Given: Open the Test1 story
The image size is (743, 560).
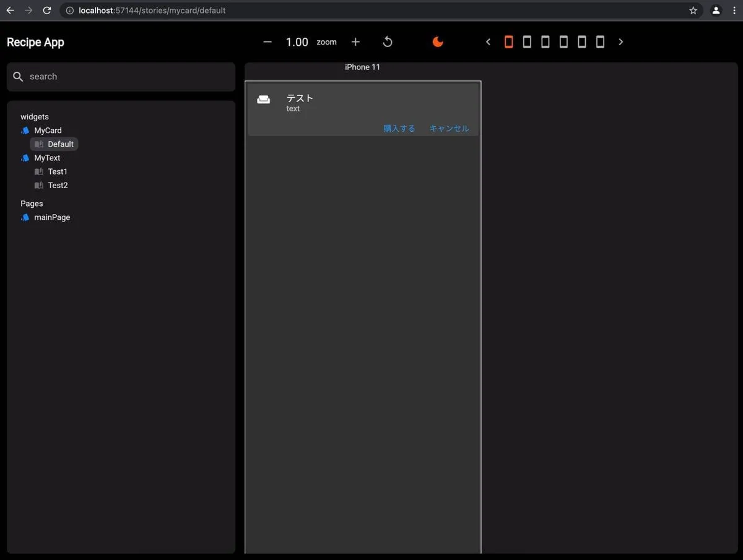Looking at the screenshot, I should pyautogui.click(x=57, y=171).
